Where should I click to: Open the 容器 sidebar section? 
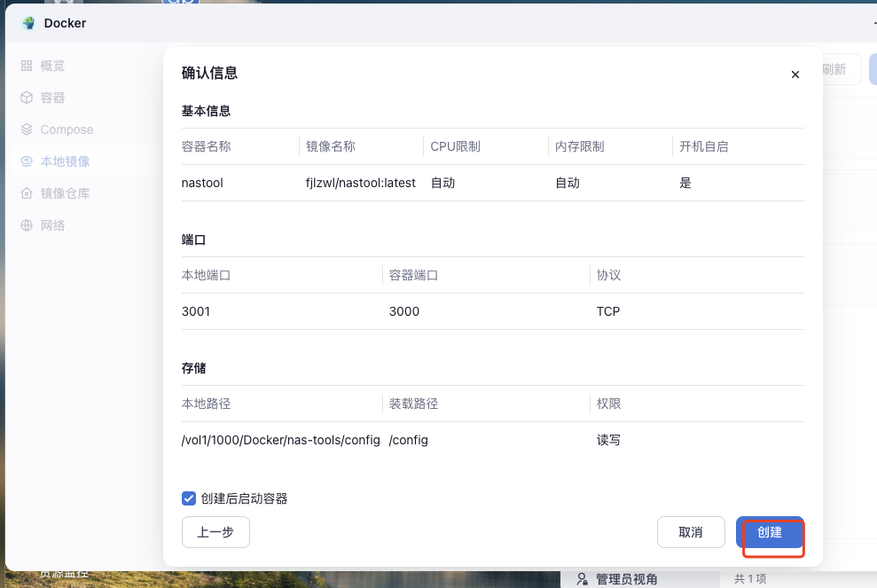click(x=84, y=98)
